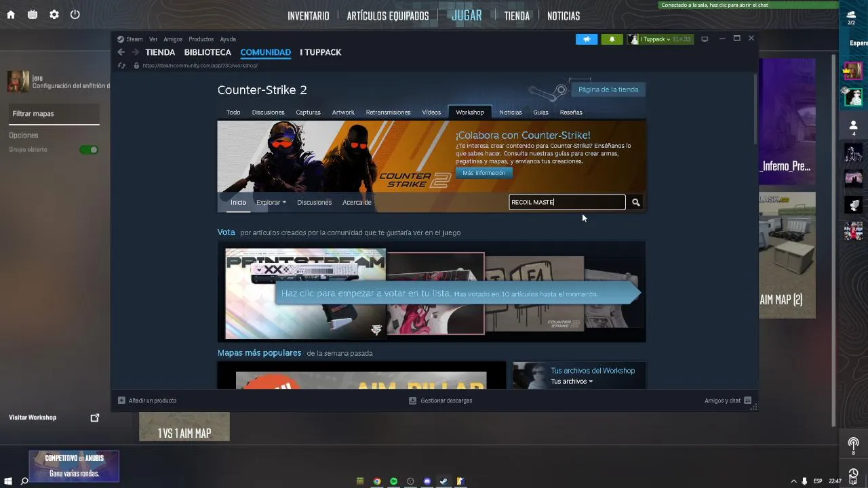Click the radio antenna icon at right
868x488 pixels.
point(853,444)
